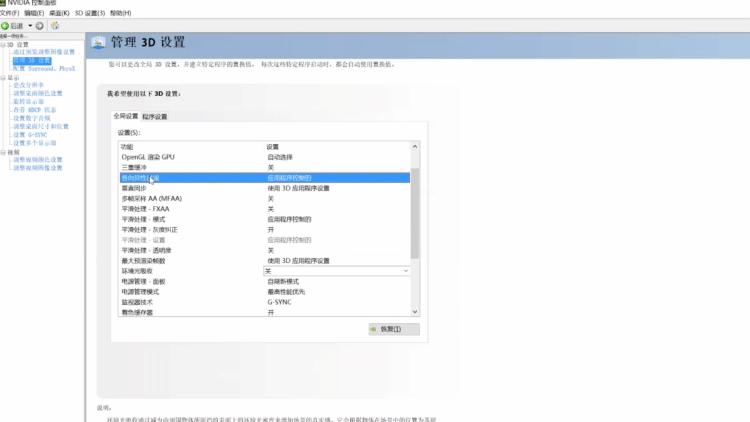
Task: Click the settings list scrollbar thumb
Action: (x=415, y=213)
